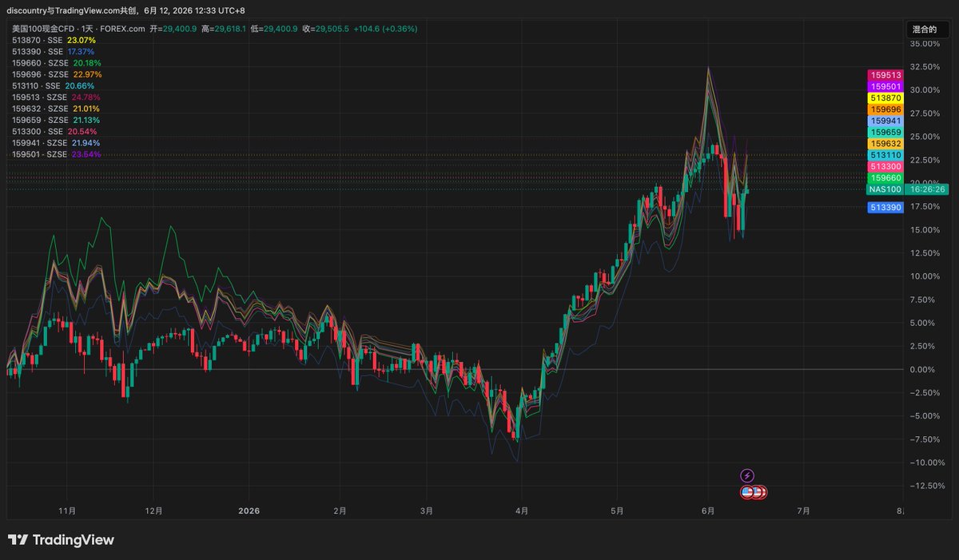959x560 pixels.
Task: Click the blue 513390 price scale label
Action: [x=885, y=207]
